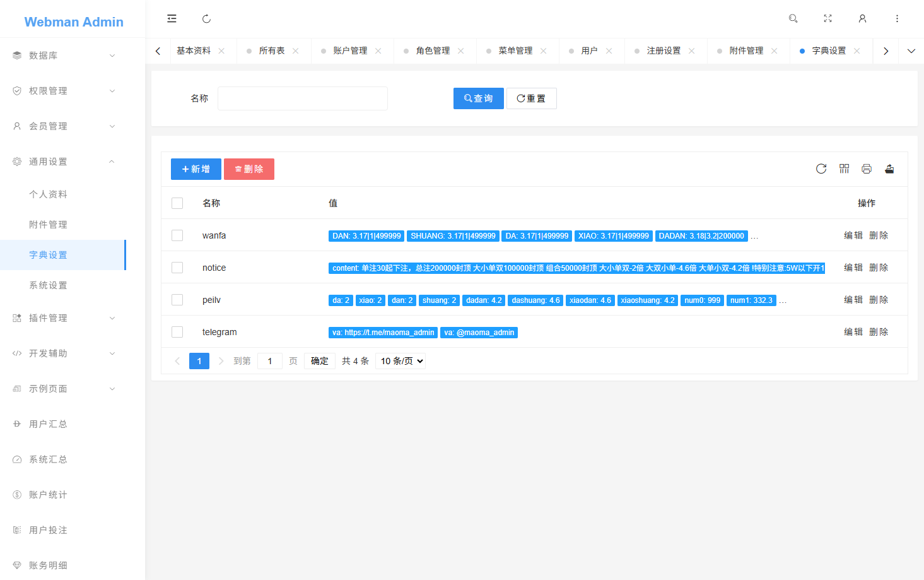Expand the 权限管理 sidebar menu
The image size is (924, 580).
[x=63, y=91]
